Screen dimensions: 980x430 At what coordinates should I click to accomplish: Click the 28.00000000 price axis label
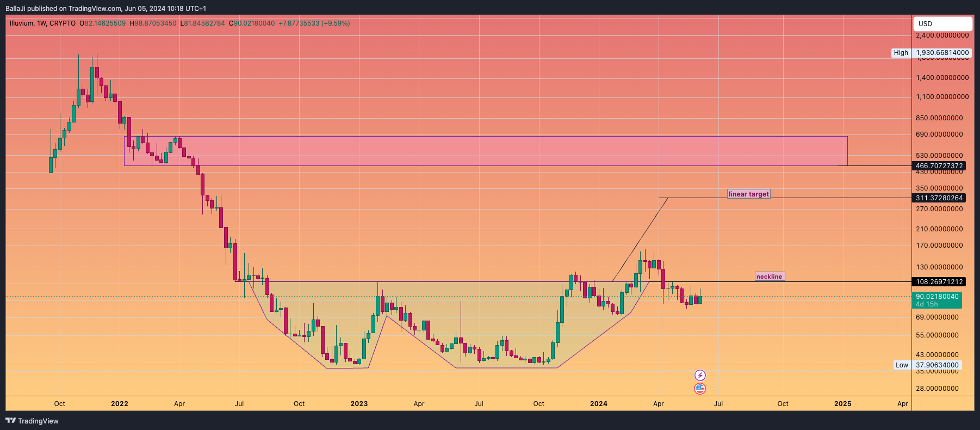(x=937, y=389)
